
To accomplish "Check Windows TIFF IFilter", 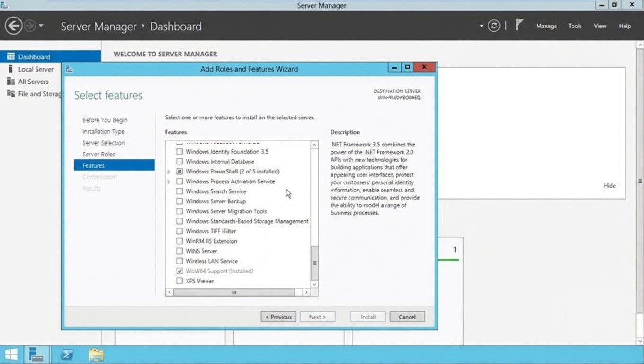I will (x=179, y=231).
